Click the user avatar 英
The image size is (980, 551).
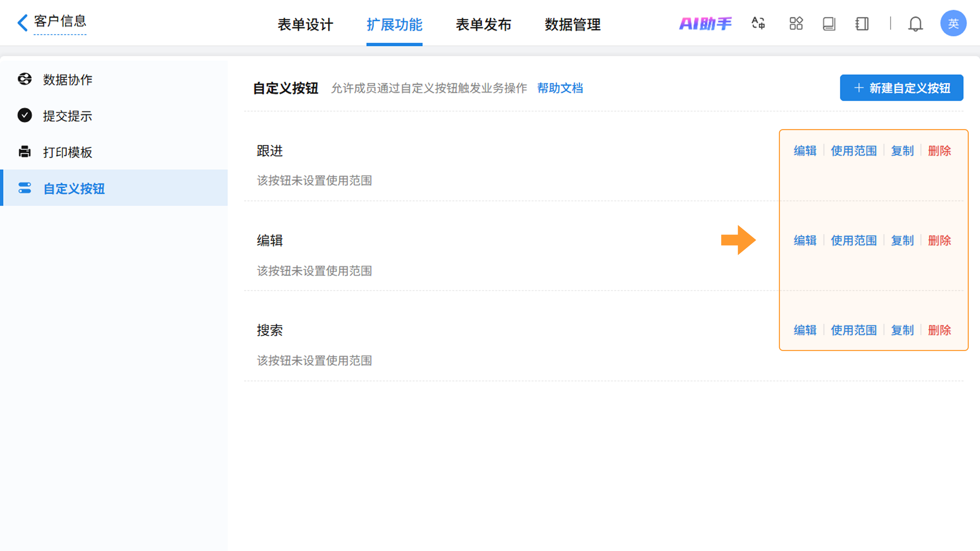953,23
